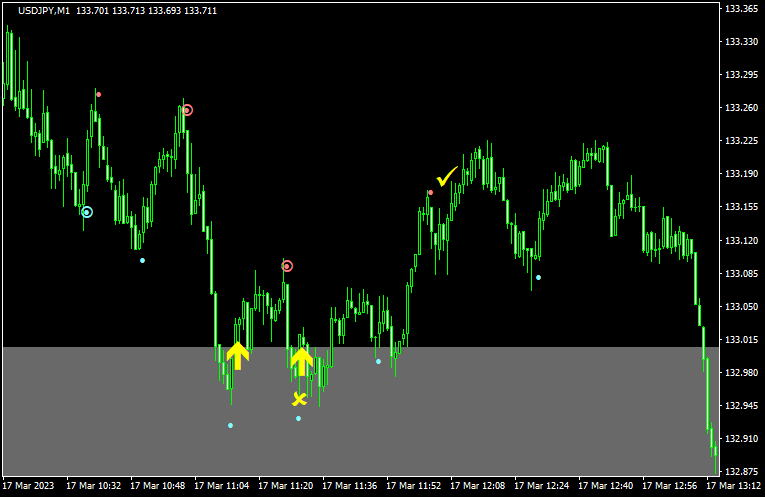765x497 pixels.
Task: Select the first yellow up arrow signal
Action: click(237, 355)
